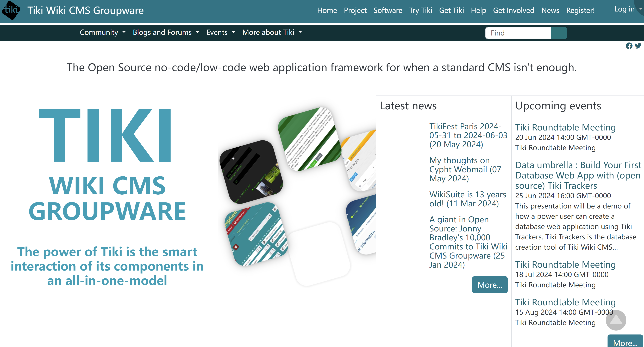
Task: Open Get Involved in top navigation
Action: [x=514, y=10]
